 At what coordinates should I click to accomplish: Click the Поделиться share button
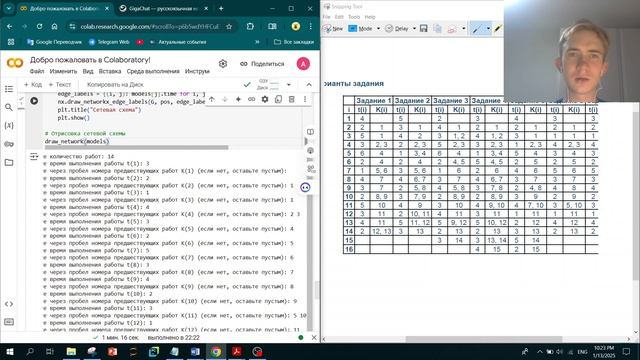point(262,64)
